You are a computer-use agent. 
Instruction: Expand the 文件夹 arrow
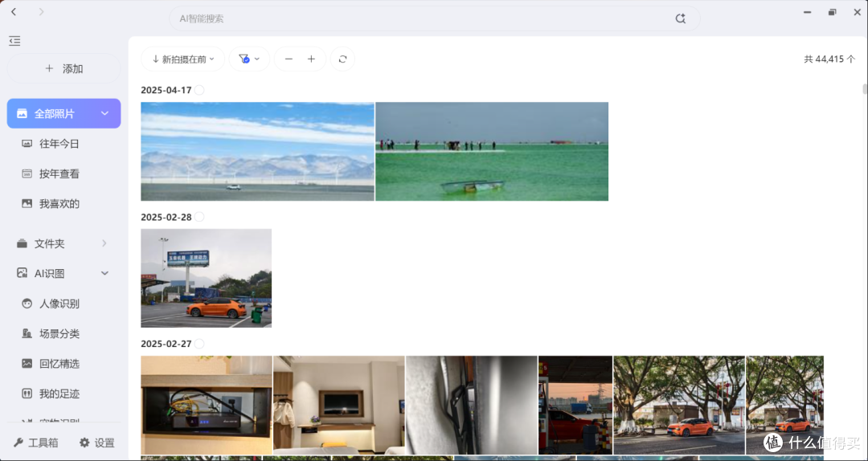pos(104,243)
